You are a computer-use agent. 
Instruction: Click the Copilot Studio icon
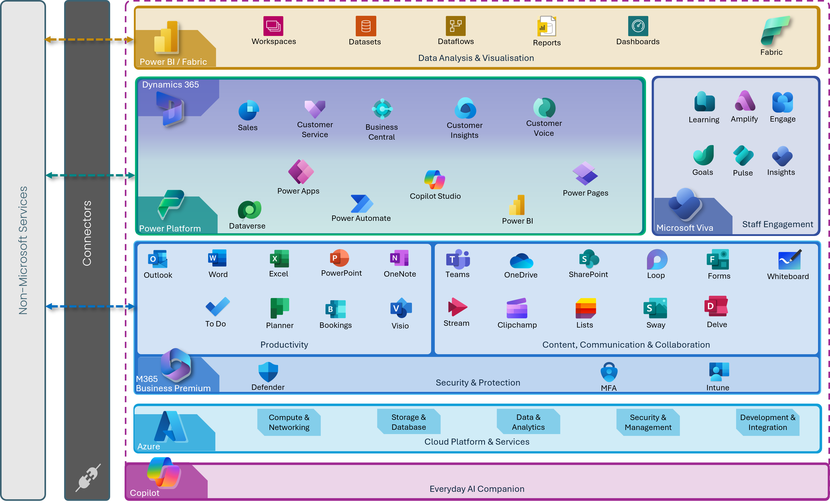(x=435, y=180)
